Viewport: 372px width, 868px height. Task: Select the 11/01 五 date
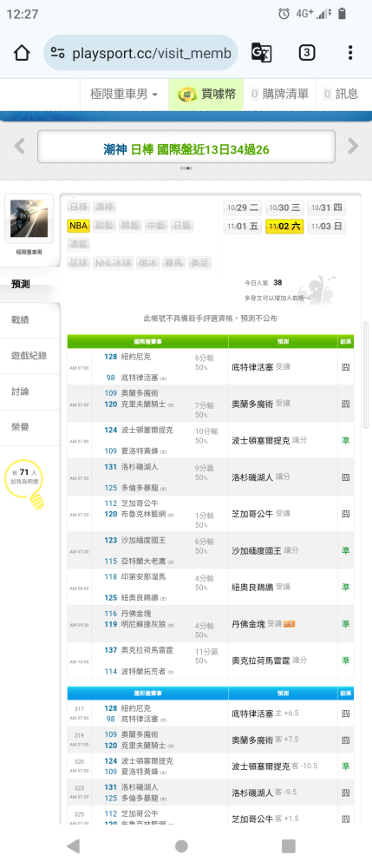click(x=243, y=227)
